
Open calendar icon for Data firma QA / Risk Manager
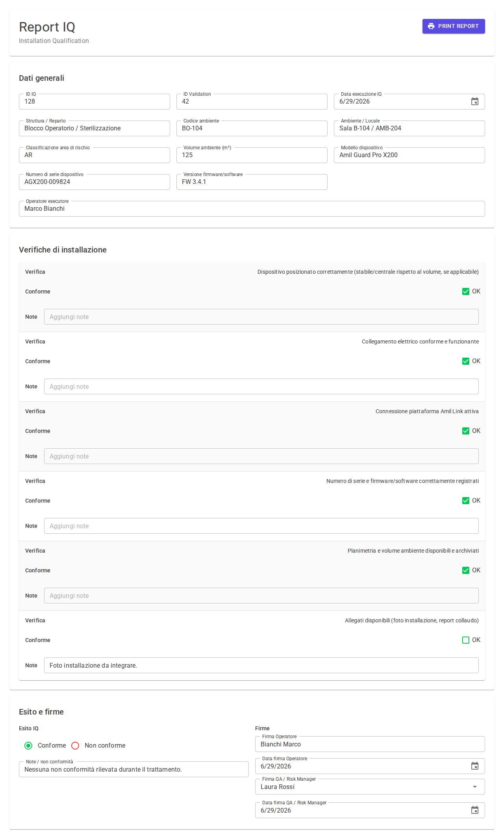[475, 810]
